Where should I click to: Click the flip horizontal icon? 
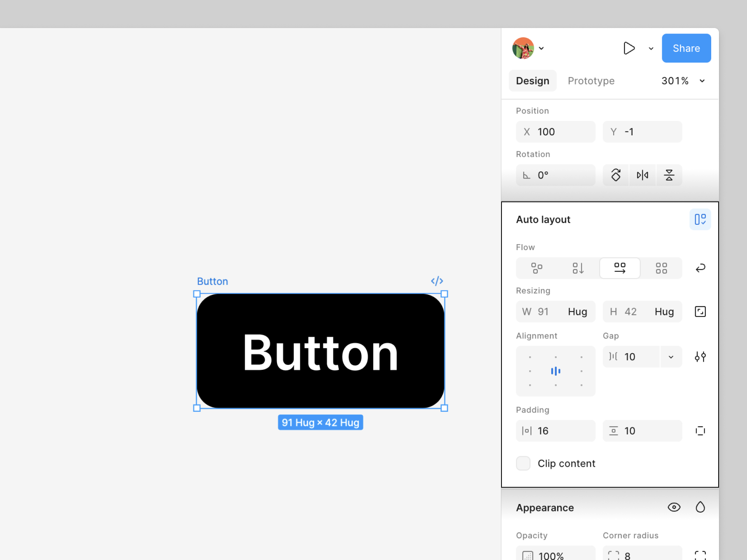642,175
